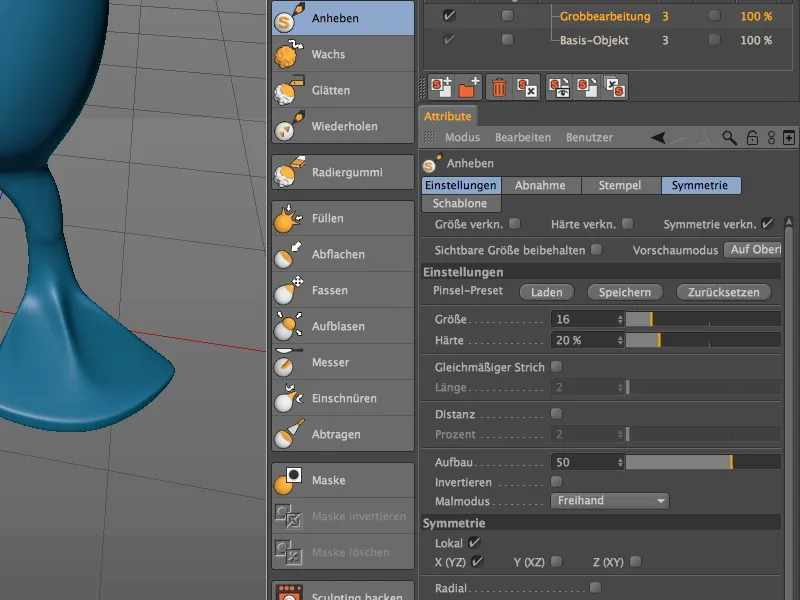Go back with the Attribute manager arrow
The height and width of the screenshot is (600, 800).
[x=658, y=138]
